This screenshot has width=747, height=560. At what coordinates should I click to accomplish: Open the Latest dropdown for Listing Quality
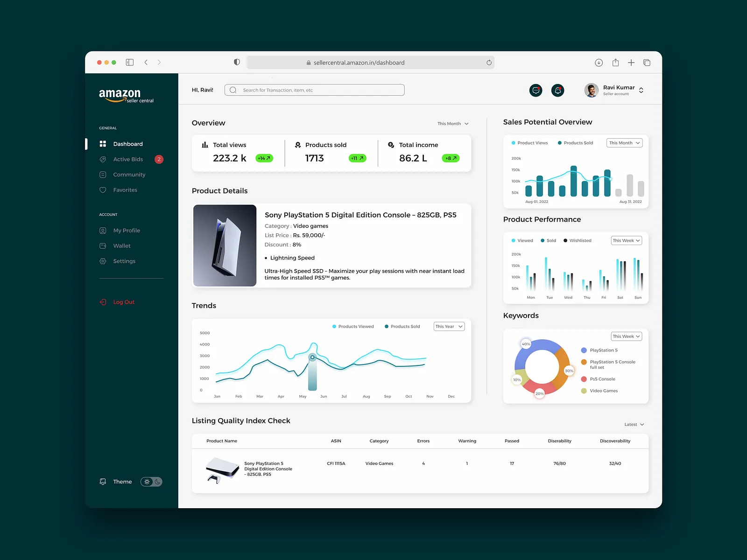pyautogui.click(x=634, y=425)
